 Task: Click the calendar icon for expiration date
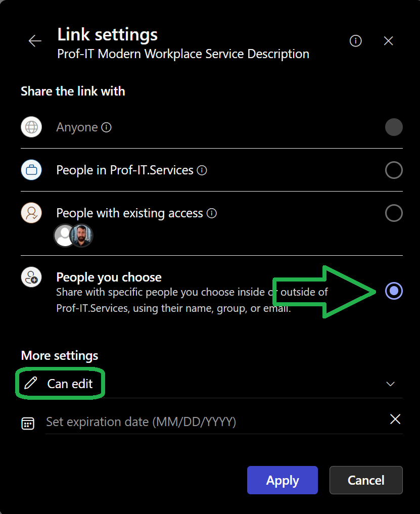(28, 423)
